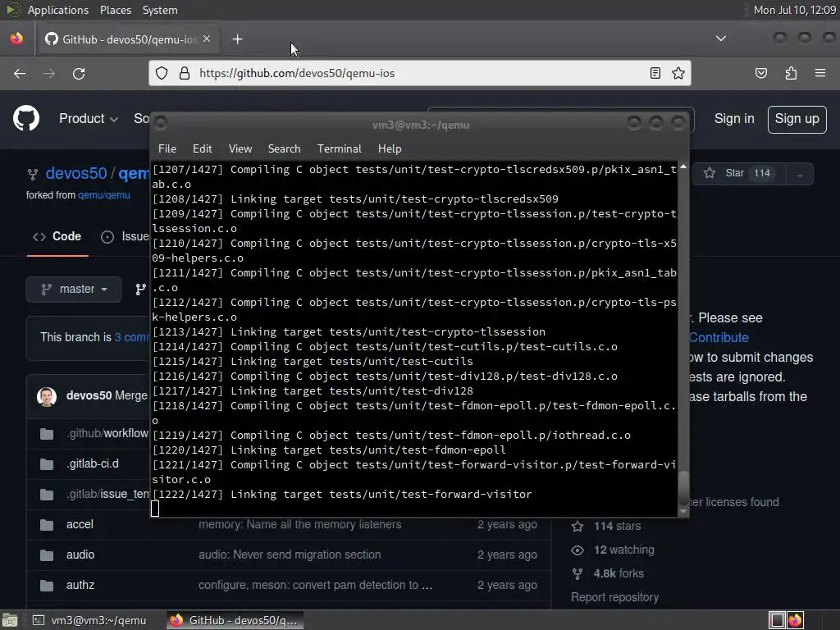Open the master branch dropdown
Image resolution: width=840 pixels, height=630 pixels.
coord(74,290)
